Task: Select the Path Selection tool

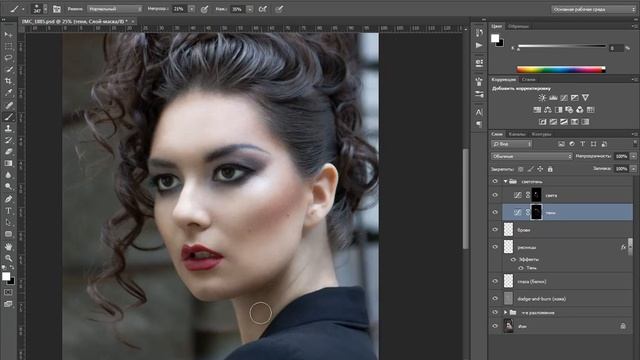Action: [8, 222]
